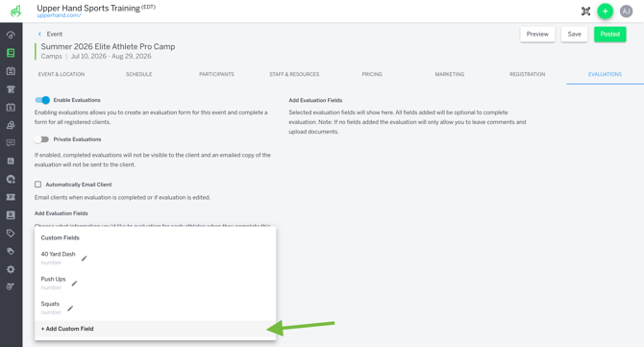The width and height of the screenshot is (644, 347).
Task: Click the Upper Hand Sports Training title
Action: 88,8
